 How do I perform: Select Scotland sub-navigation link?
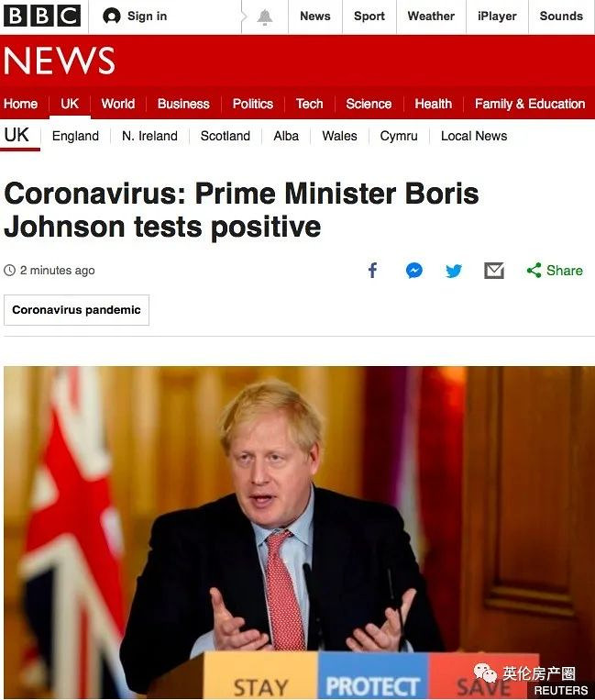226,136
